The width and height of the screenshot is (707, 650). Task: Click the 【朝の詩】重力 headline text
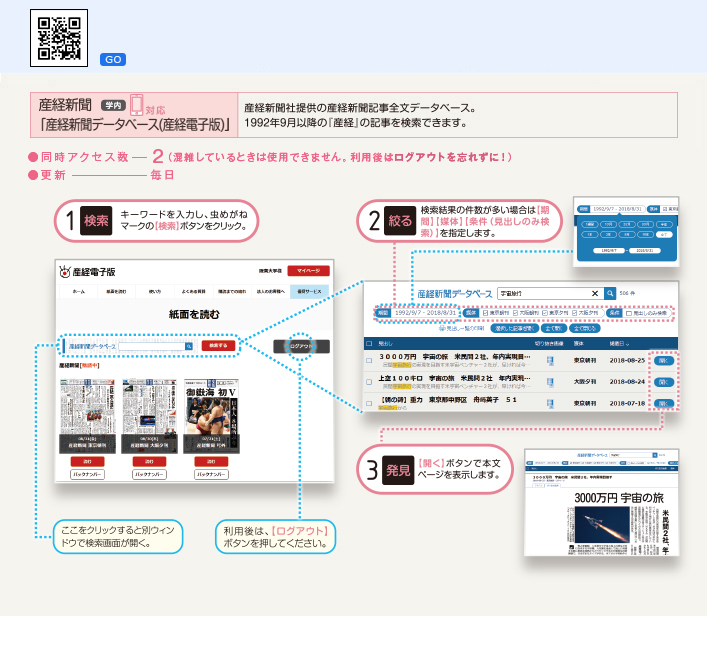tap(449, 400)
